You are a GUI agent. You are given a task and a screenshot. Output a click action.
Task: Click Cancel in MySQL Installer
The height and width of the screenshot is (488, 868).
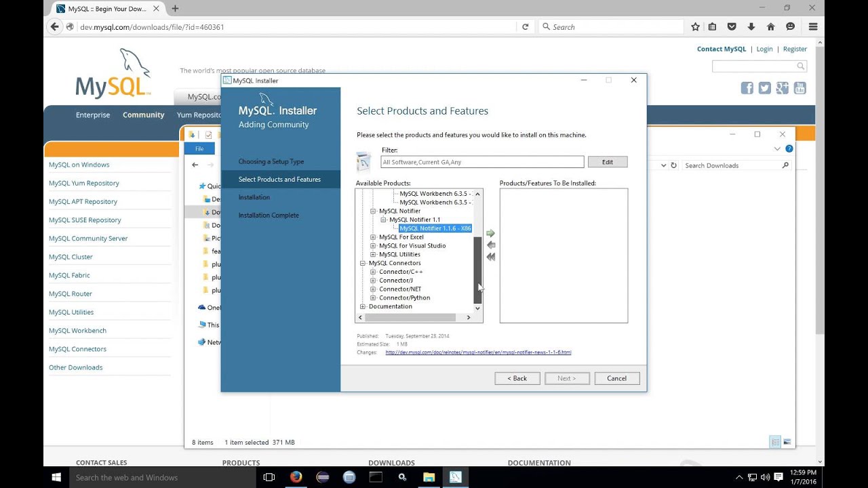click(x=617, y=378)
